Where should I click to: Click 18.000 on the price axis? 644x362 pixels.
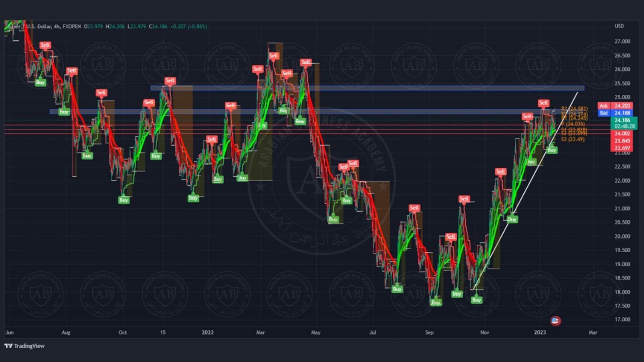tap(622, 293)
